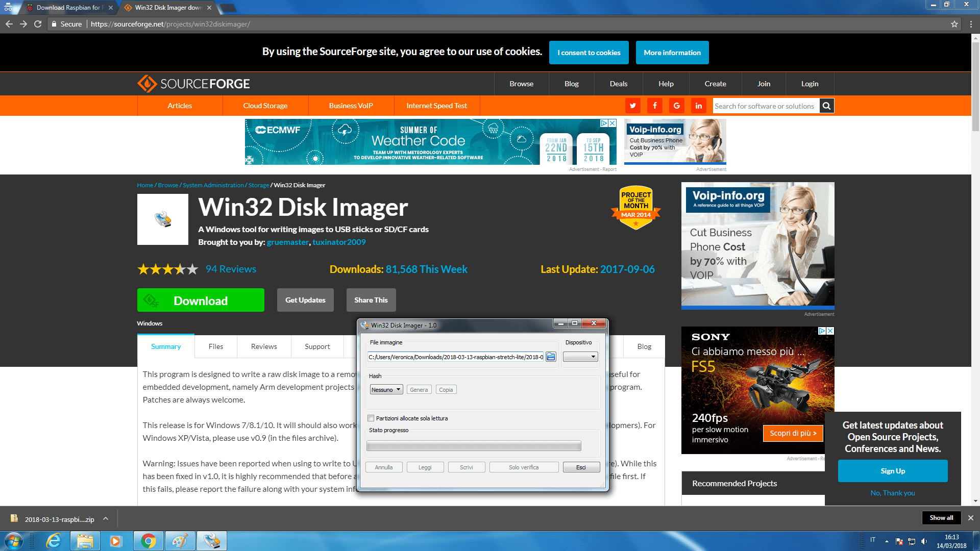The height and width of the screenshot is (551, 980).
Task: Click the Google social icon
Action: point(677,106)
